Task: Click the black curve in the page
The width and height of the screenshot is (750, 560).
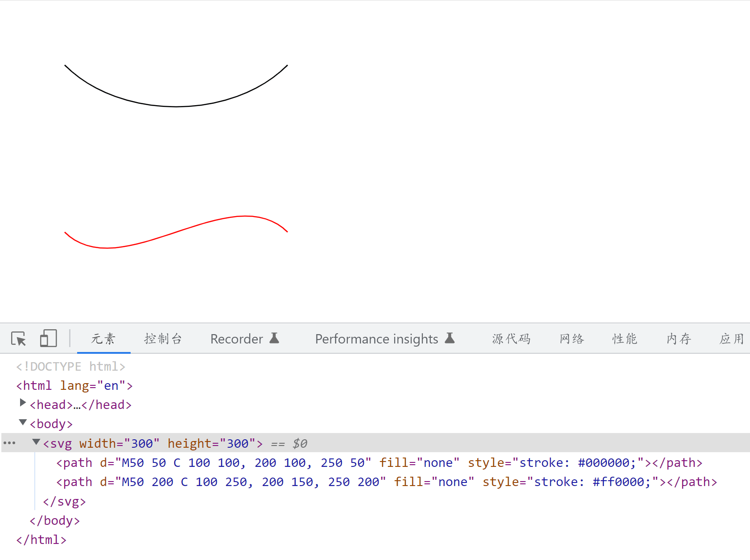Action: click(176, 106)
